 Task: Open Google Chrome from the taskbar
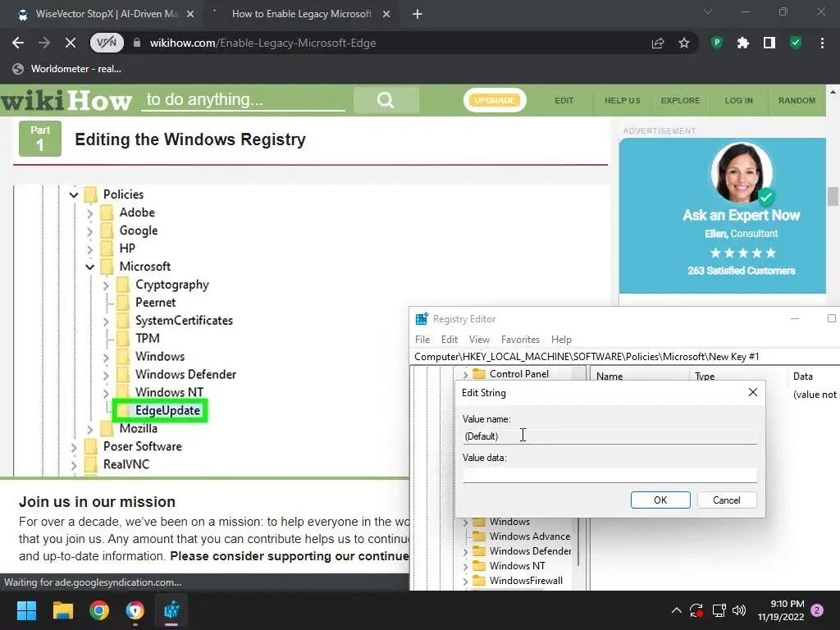tap(99, 610)
